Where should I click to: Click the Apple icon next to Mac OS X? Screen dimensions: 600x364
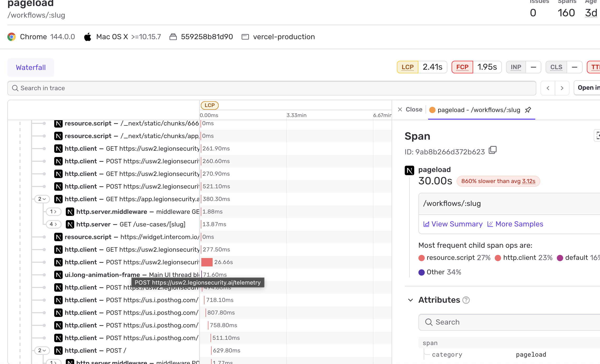(x=88, y=37)
